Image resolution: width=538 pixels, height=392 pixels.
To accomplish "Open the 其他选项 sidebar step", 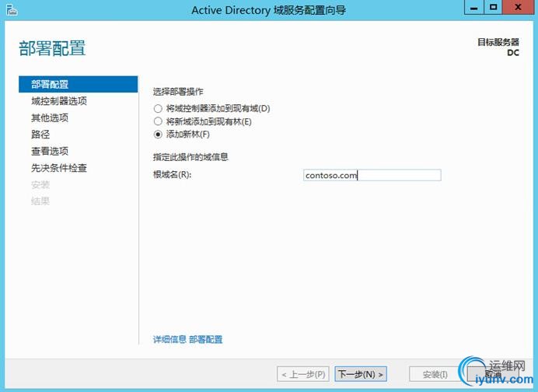I will (50, 117).
